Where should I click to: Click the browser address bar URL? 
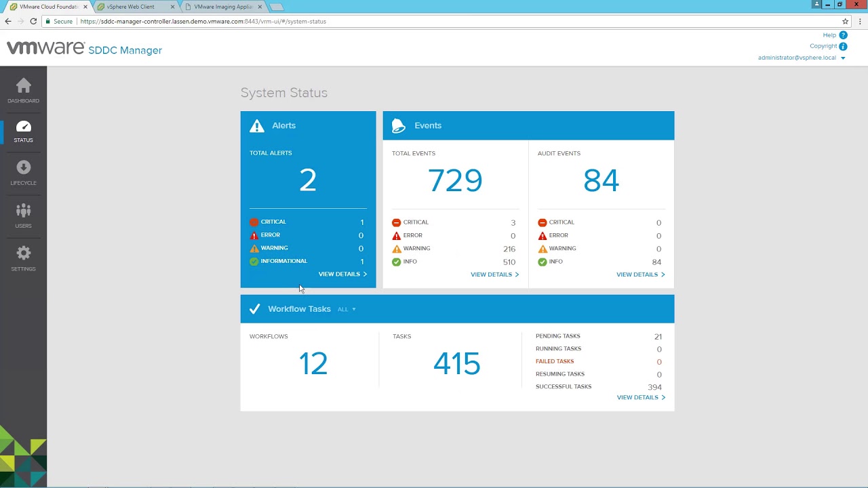203,22
